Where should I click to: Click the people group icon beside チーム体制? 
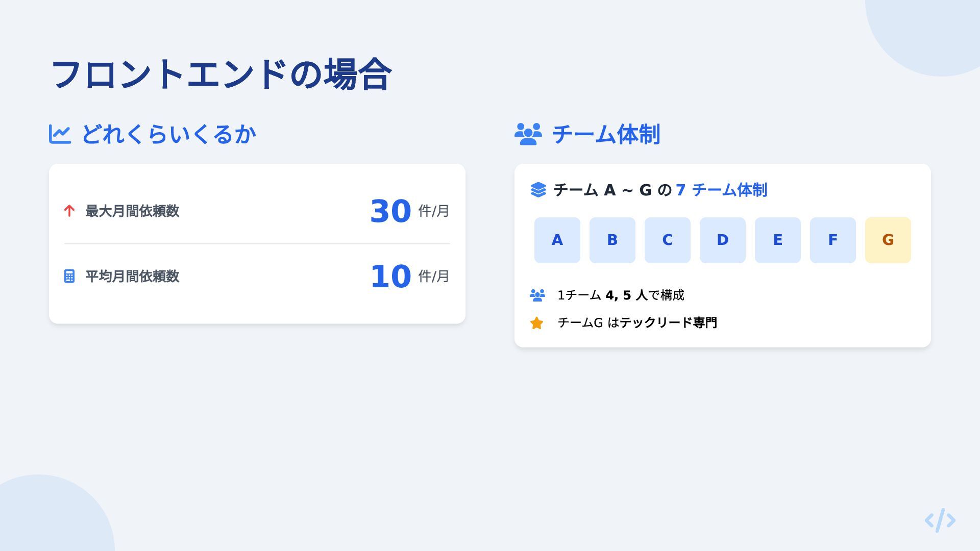[528, 134]
